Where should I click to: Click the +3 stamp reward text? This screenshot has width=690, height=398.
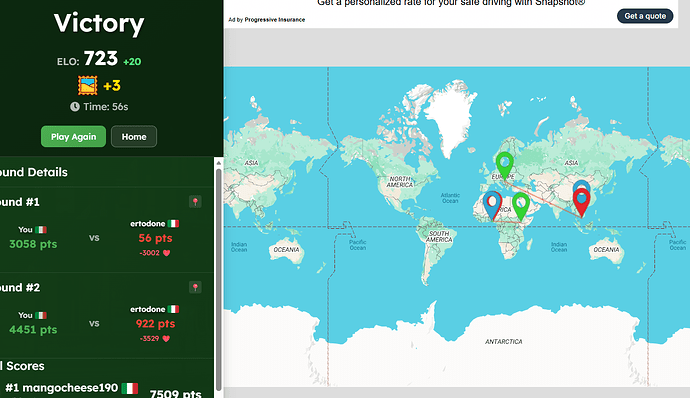click(x=112, y=85)
